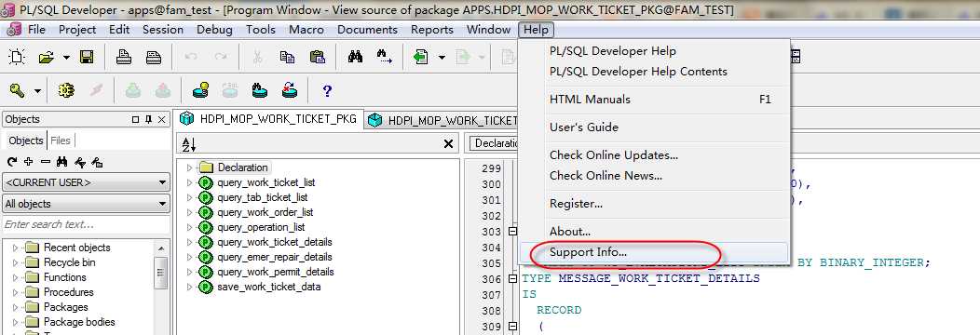This screenshot has height=335, width=980.
Task: Select query_work_order_list in the contents tree
Action: coord(265,212)
